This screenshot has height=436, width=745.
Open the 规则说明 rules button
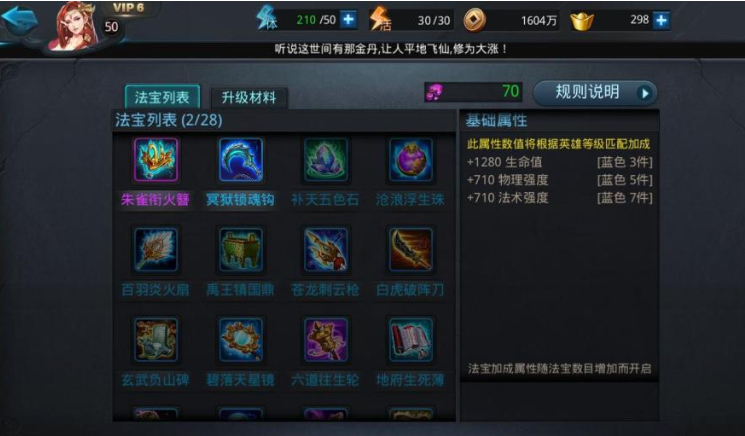595,93
